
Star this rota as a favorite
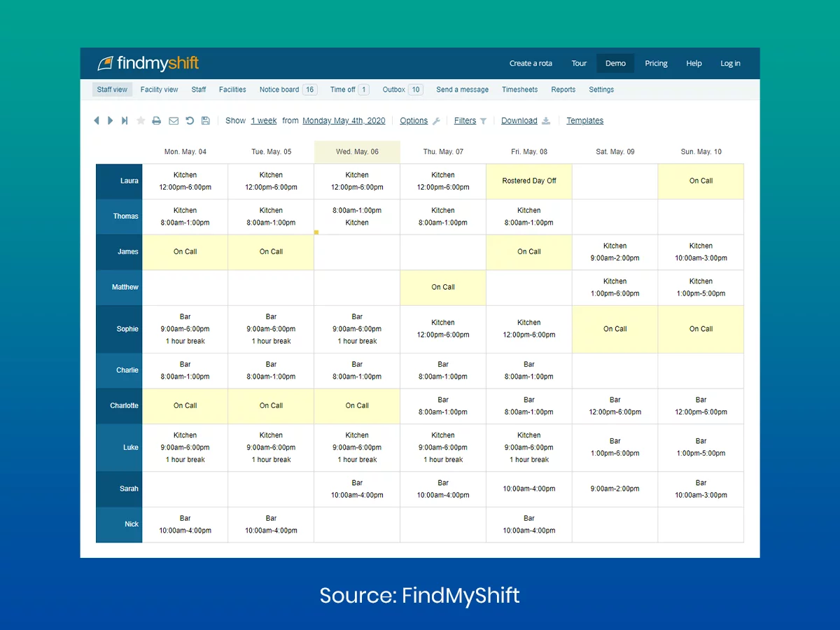pyautogui.click(x=140, y=120)
